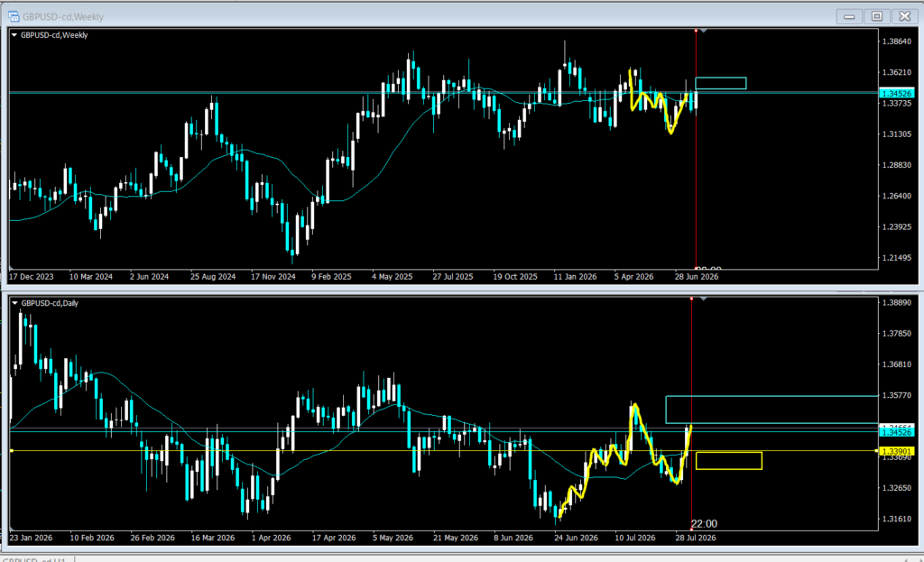The height and width of the screenshot is (562, 924).
Task: Click the 5 May 2026 date on Daily axis
Action: [x=393, y=538]
